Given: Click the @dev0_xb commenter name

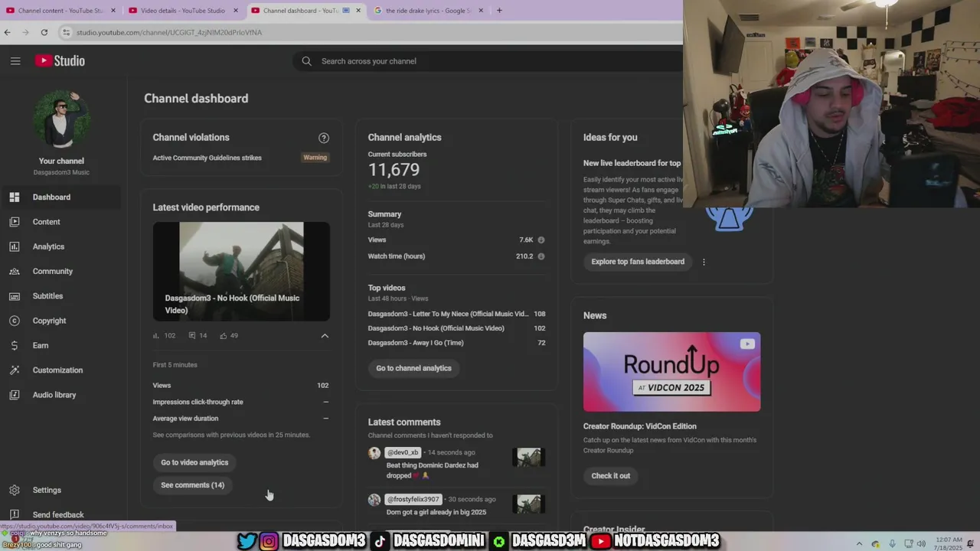Looking at the screenshot, I should pyautogui.click(x=403, y=452).
